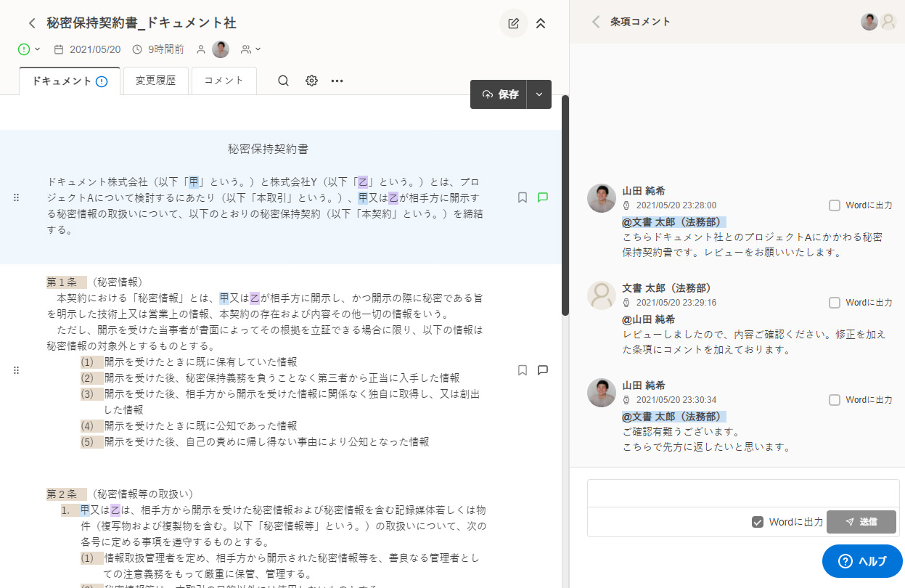Check Wordに出力 on 文書太郎's reply

coord(834,303)
